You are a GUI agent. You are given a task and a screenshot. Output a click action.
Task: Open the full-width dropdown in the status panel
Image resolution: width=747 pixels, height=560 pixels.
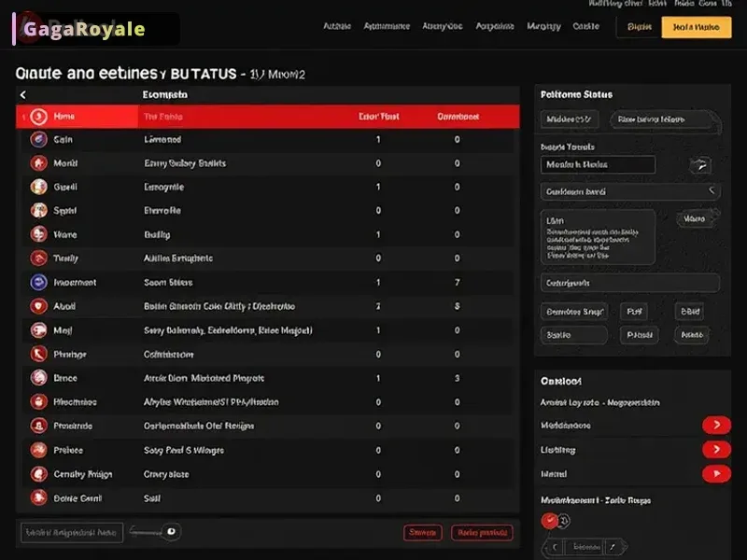(x=630, y=191)
